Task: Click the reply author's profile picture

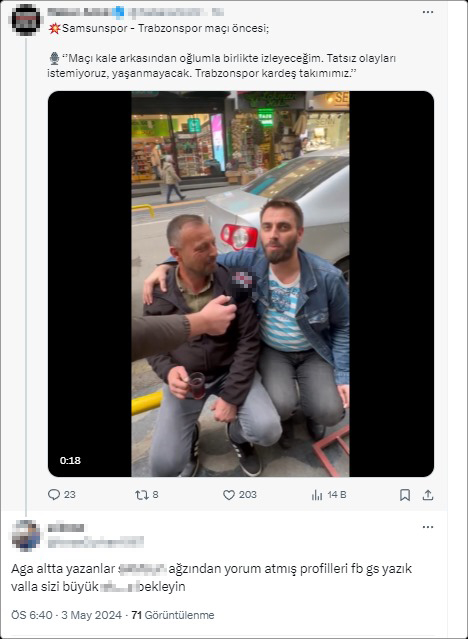Action: coord(26,535)
